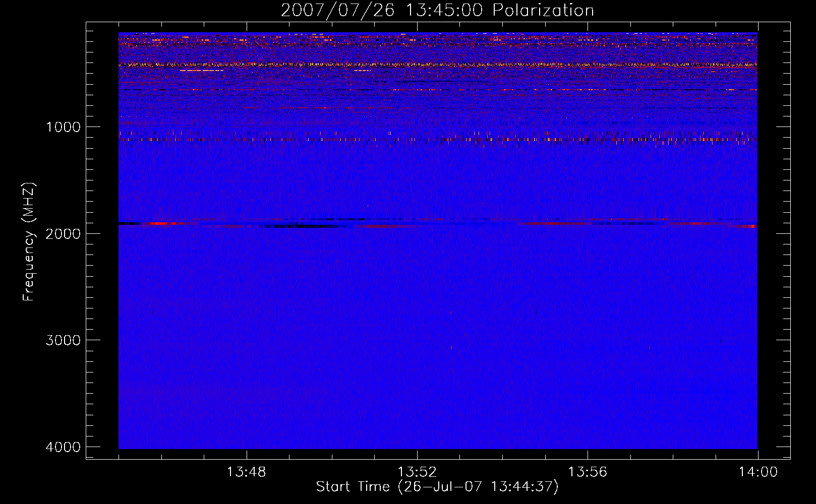Click the 3000 frequency tick label

pyautogui.click(x=63, y=340)
